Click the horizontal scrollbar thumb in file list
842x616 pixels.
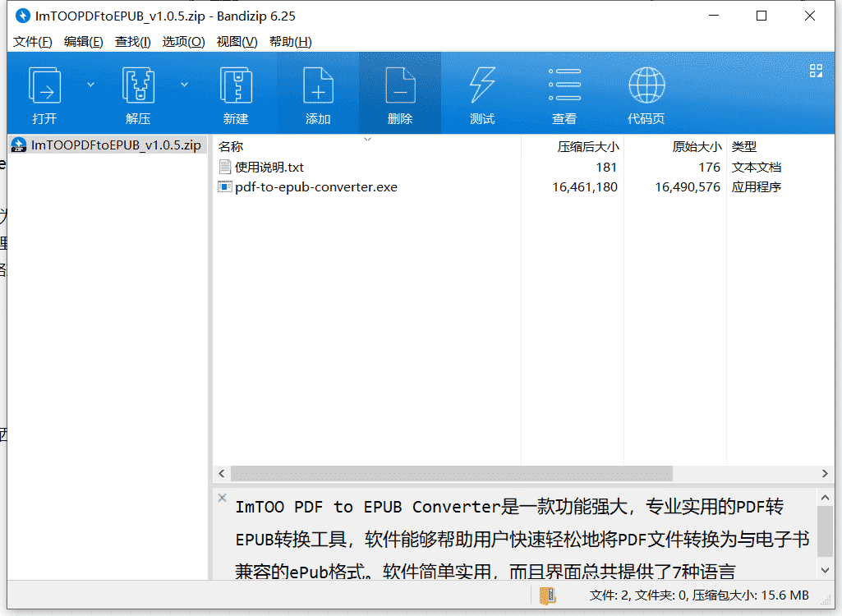coord(452,473)
